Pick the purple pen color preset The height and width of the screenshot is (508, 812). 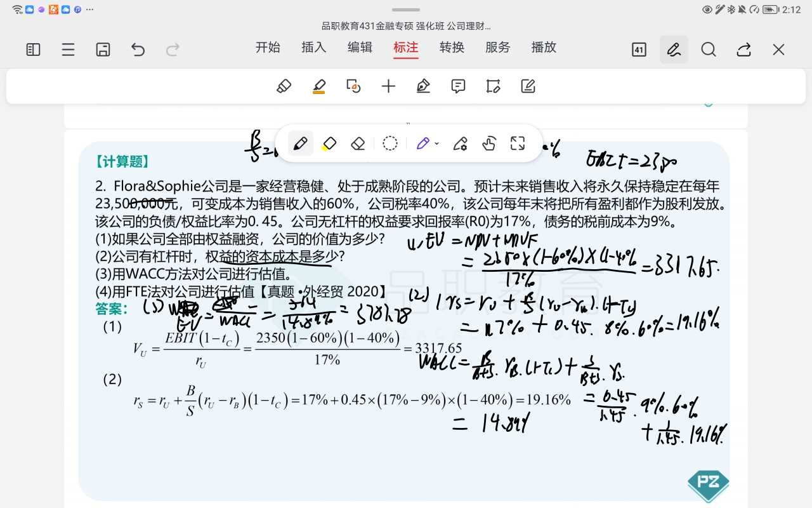click(x=422, y=144)
